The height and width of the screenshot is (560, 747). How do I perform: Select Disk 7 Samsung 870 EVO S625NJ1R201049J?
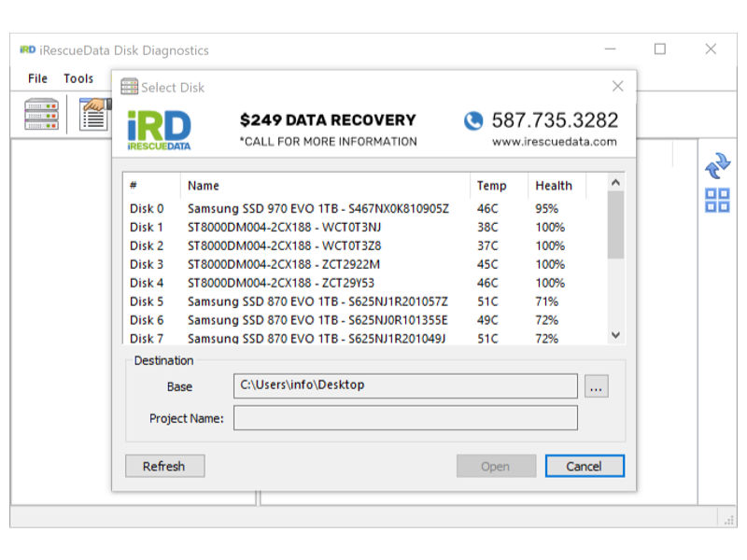(x=364, y=338)
